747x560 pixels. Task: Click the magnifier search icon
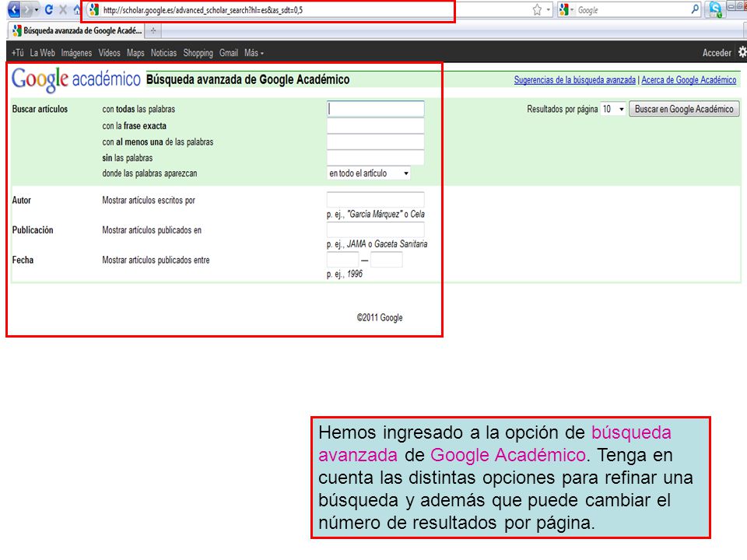695,9
